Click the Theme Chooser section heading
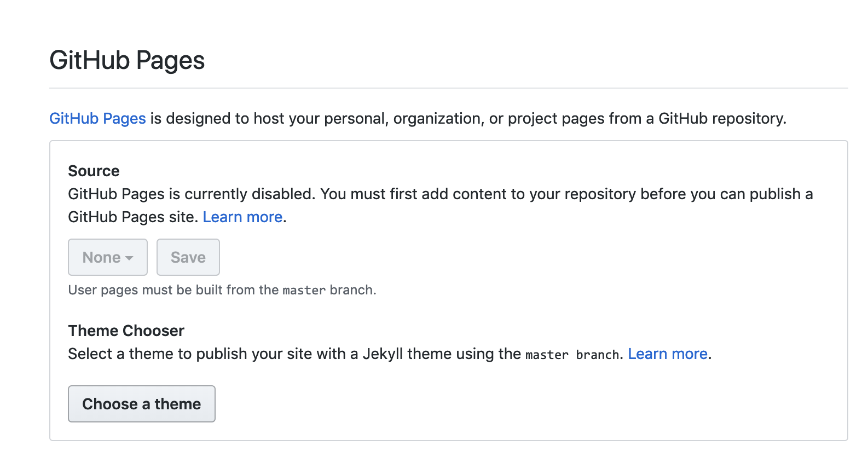The image size is (868, 452). point(126,331)
